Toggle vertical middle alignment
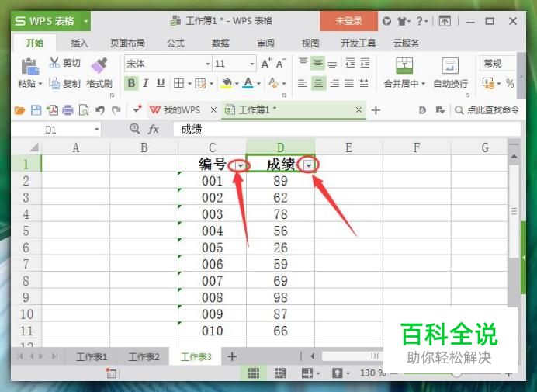Viewport: 537px width, 392px height. coord(318,64)
